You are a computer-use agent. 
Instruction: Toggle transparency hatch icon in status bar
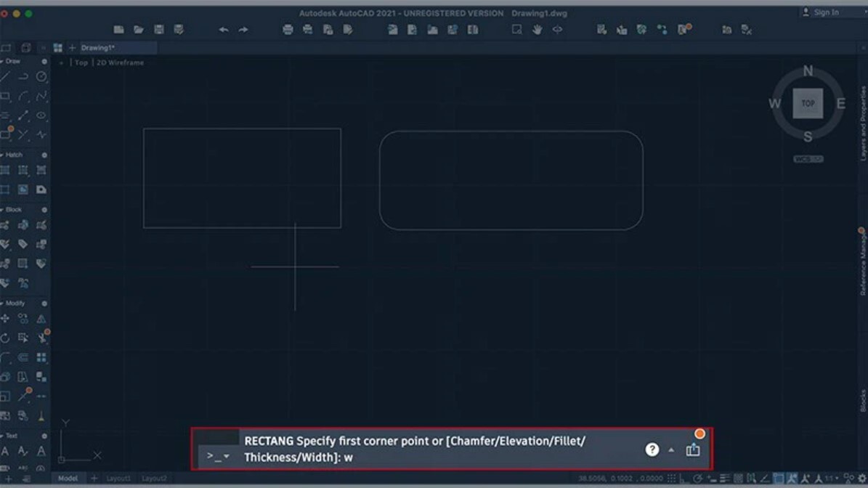pos(738,479)
